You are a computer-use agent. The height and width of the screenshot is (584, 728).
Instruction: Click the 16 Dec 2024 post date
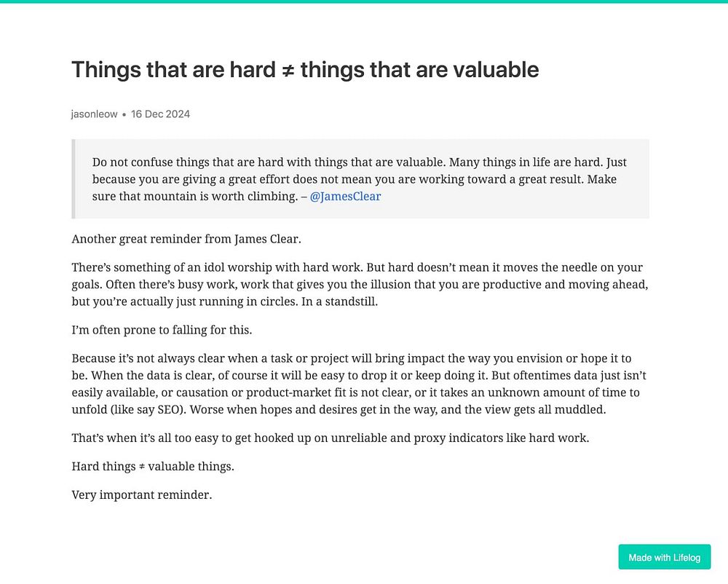pyautogui.click(x=160, y=114)
